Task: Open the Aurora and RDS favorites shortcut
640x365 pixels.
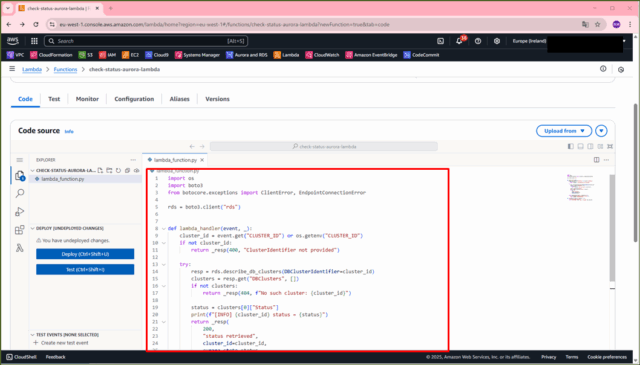Action: (247, 55)
